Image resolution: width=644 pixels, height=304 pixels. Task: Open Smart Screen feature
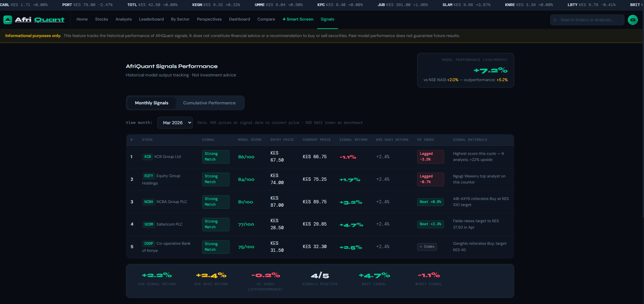pyautogui.click(x=298, y=19)
